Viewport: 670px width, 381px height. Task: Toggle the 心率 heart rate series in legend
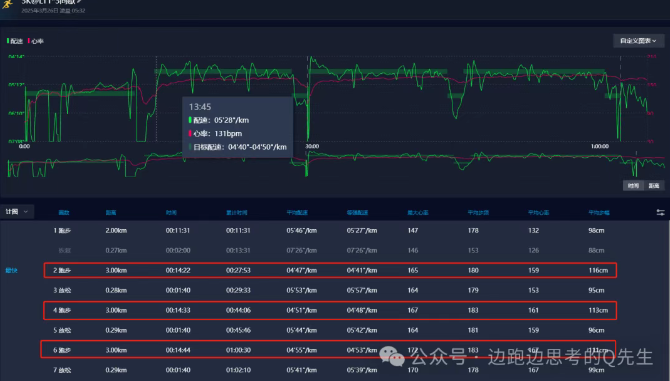click(35, 41)
